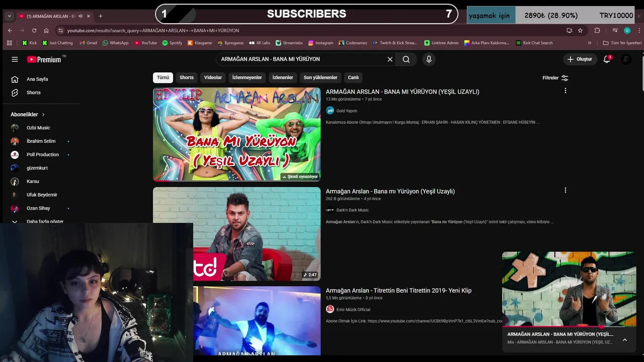Go back with the browser back arrow

click(10, 30)
